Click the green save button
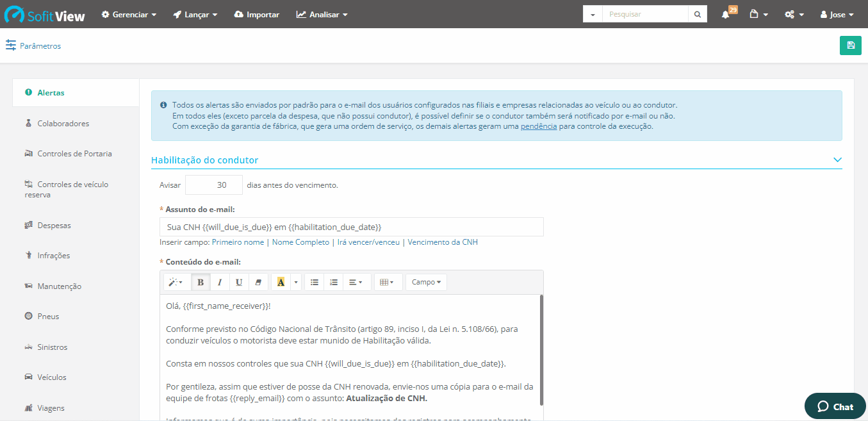The width and height of the screenshot is (868, 421). (851, 45)
